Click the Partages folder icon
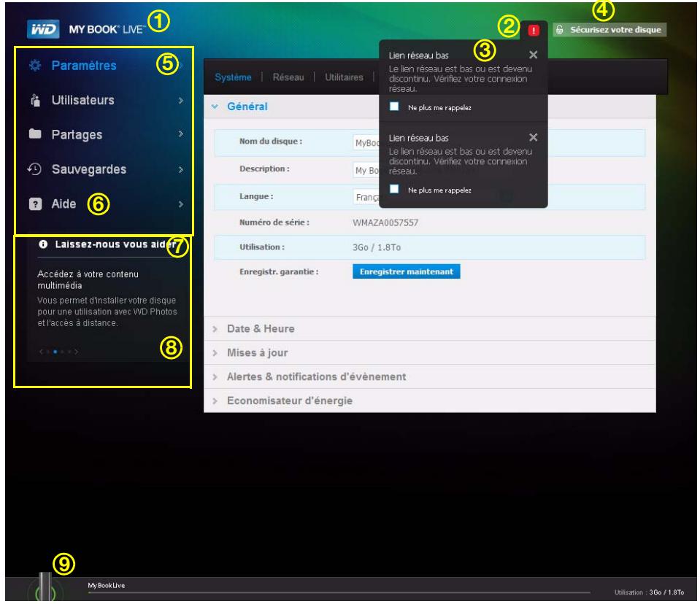The image size is (700, 604). [35, 133]
